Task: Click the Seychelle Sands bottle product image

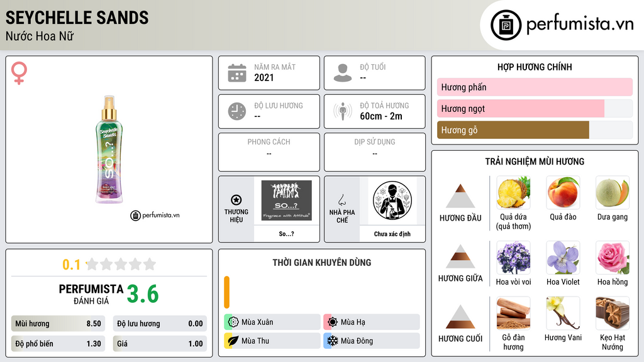Action: pyautogui.click(x=109, y=150)
